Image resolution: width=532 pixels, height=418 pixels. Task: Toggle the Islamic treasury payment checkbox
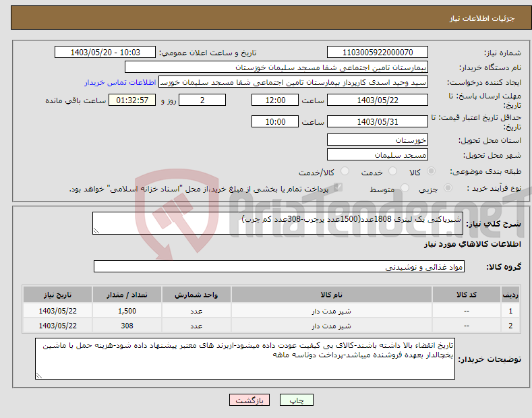(x=338, y=187)
